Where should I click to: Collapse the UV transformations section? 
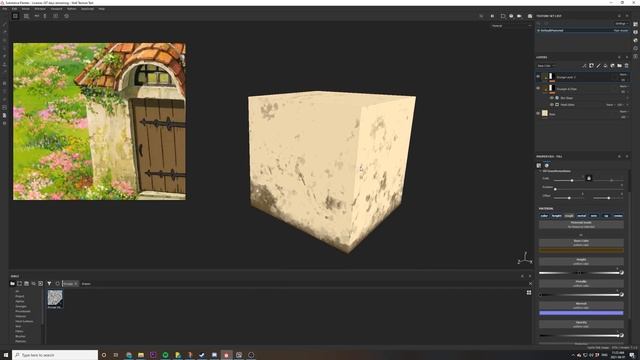point(540,171)
